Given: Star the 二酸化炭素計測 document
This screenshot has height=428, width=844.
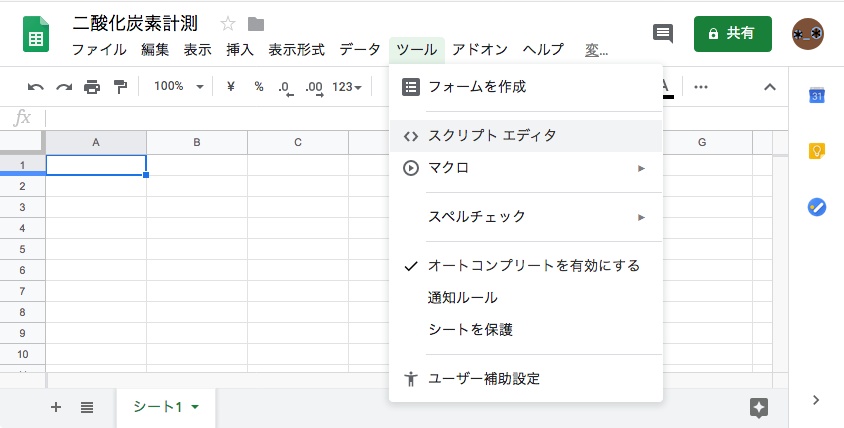Looking at the screenshot, I should [227, 24].
